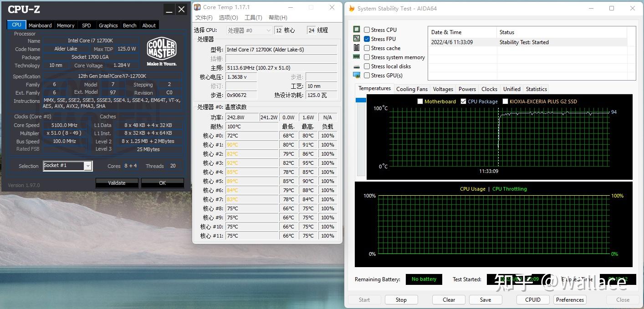Click the Core Temp app icon
The image size is (644, 309).
(197, 7)
